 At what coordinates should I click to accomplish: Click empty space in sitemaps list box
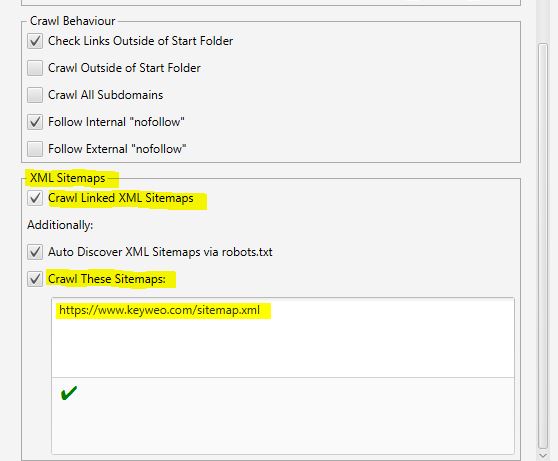tap(283, 349)
